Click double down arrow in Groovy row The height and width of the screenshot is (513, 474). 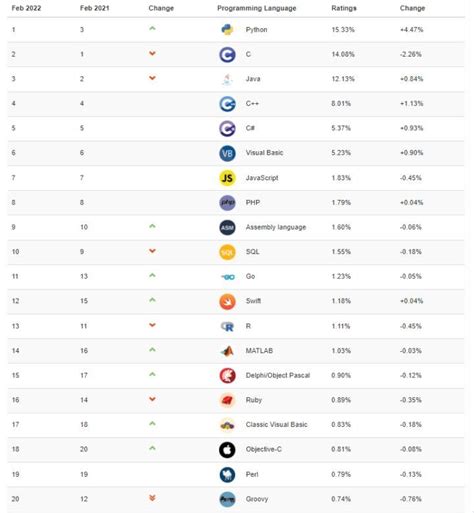pyautogui.click(x=152, y=498)
